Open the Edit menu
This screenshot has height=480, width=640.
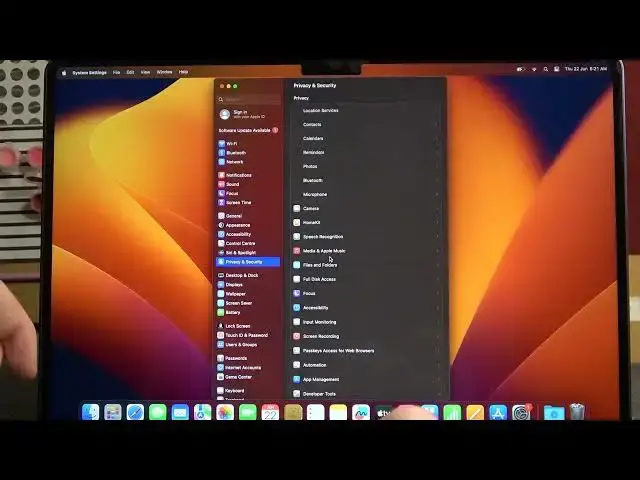coord(130,72)
